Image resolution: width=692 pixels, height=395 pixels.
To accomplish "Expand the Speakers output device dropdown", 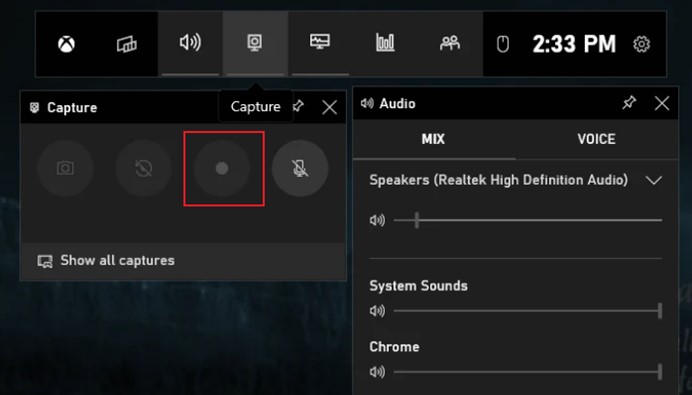I will (654, 180).
